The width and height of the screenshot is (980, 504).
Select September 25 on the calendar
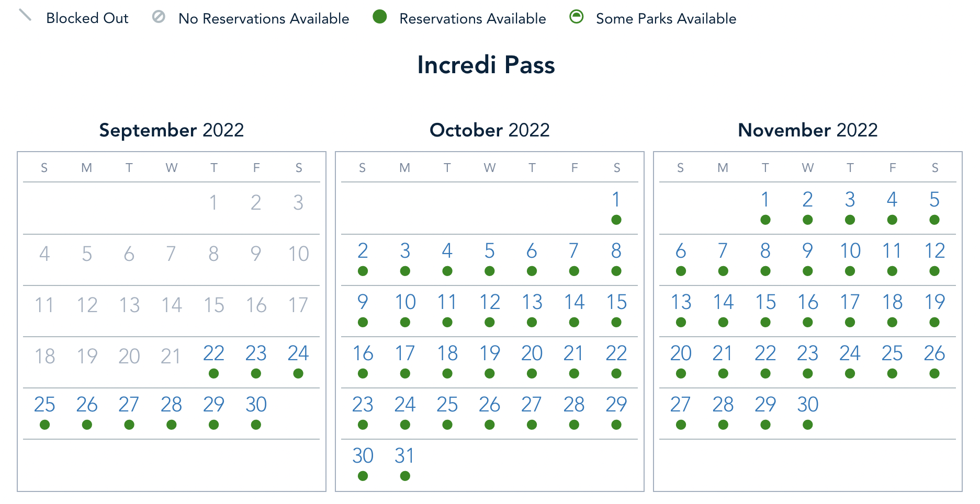point(44,405)
